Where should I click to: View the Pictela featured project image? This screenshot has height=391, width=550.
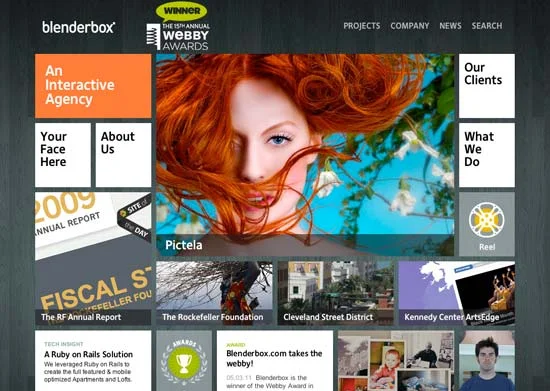pyautogui.click(x=305, y=155)
